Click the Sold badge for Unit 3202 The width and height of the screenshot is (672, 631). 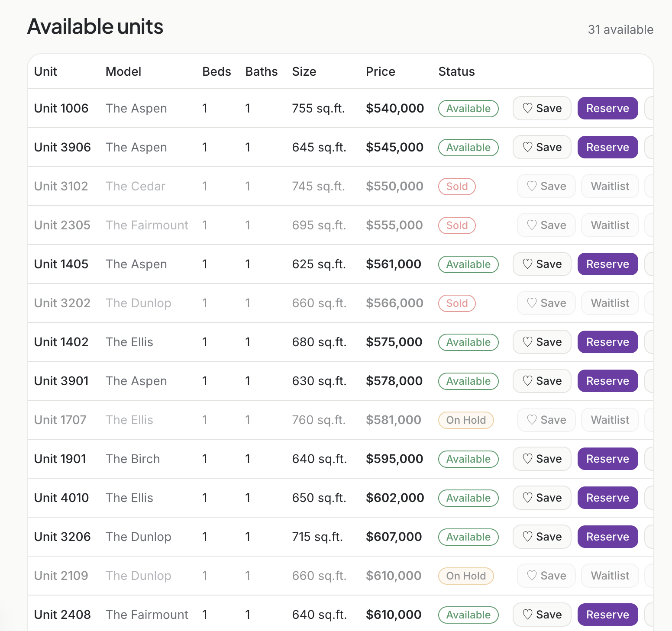(457, 303)
